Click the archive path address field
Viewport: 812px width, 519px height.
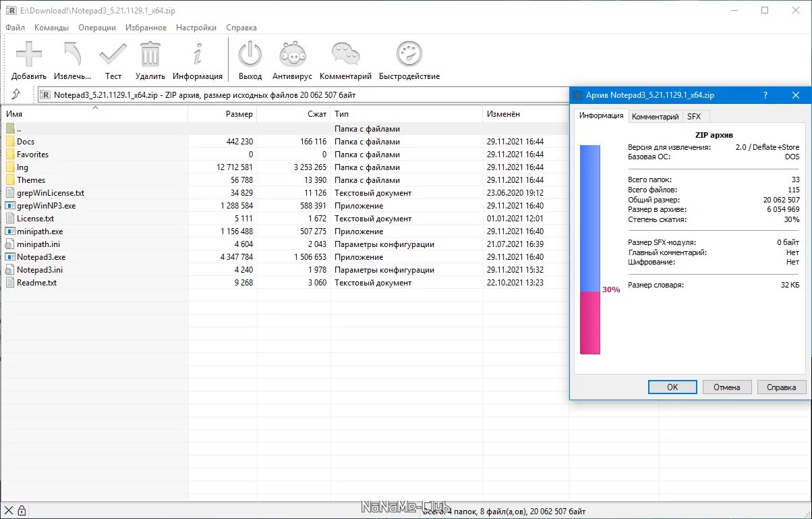point(303,94)
